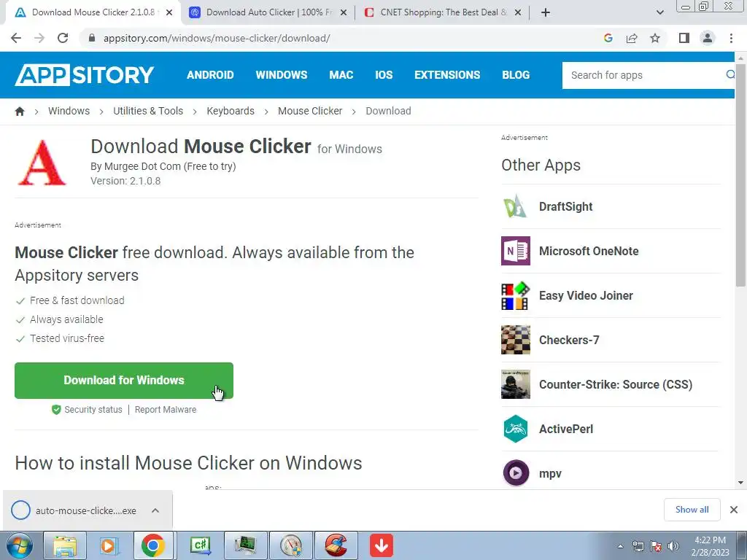Select the Download Mouse Clicker tab
The image size is (747, 560).
pos(93,12)
